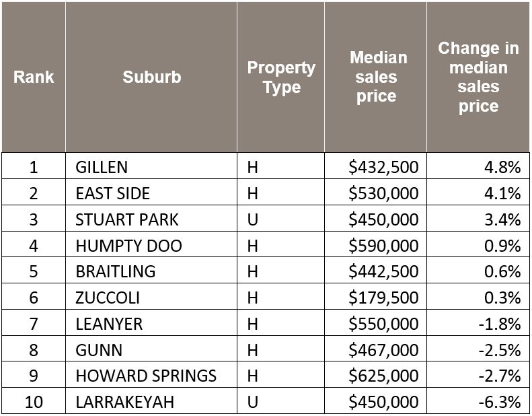The height and width of the screenshot is (416, 532).
Task: Click the BRAITLING suburb cell
Action: click(115, 271)
